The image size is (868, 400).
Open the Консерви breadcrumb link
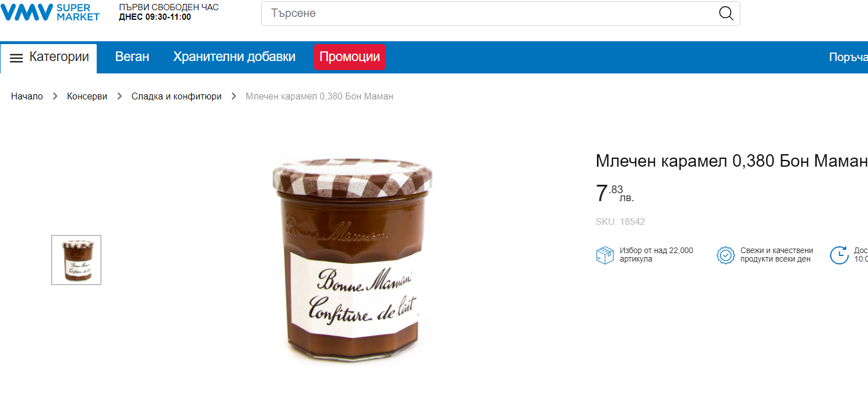tap(87, 97)
